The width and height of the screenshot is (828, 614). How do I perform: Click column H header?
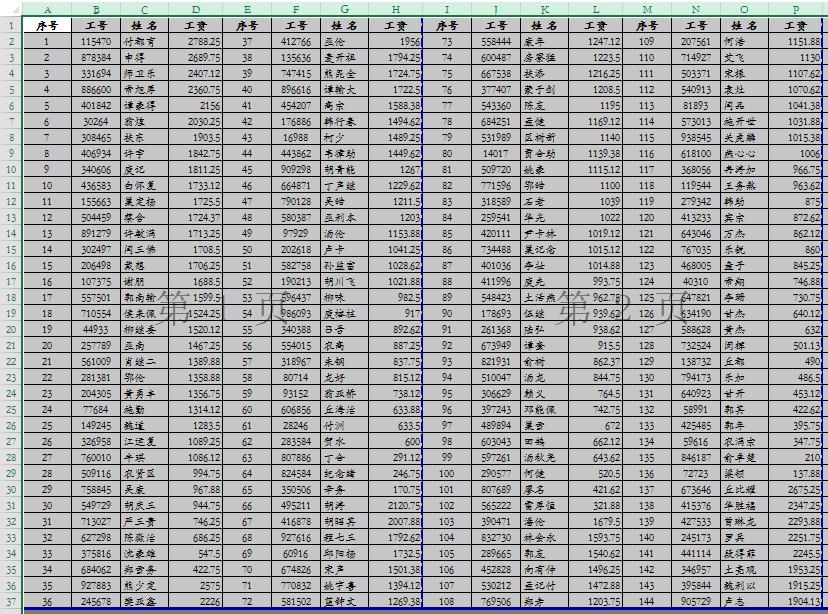pyautogui.click(x=396, y=9)
